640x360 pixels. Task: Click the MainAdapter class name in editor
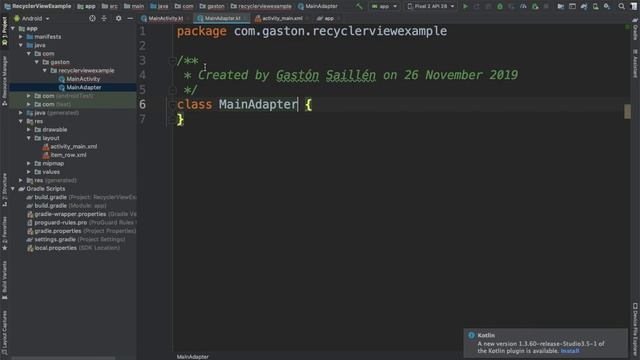tap(258, 104)
